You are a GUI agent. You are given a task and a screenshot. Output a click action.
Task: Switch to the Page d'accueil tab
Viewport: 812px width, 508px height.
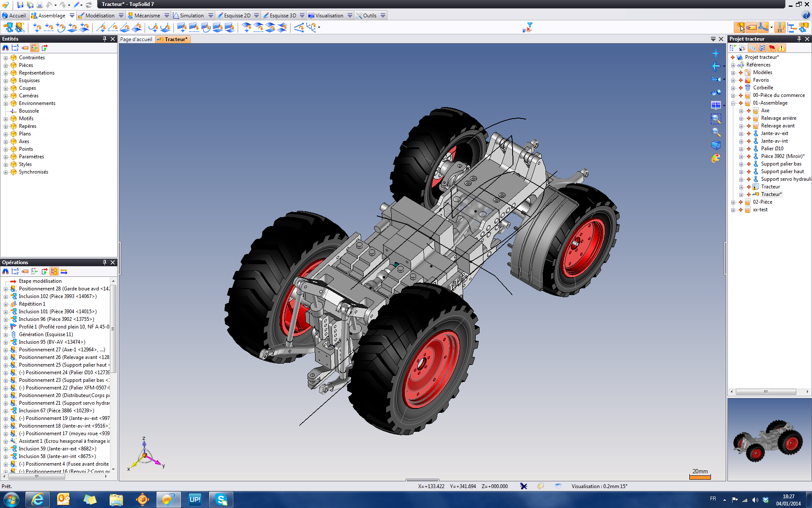point(136,39)
